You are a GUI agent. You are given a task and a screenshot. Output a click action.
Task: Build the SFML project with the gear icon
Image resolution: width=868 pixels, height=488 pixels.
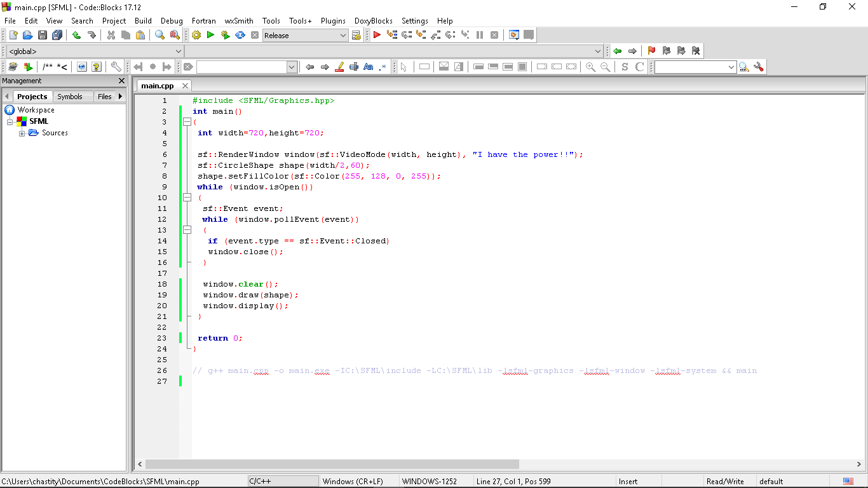point(196,35)
